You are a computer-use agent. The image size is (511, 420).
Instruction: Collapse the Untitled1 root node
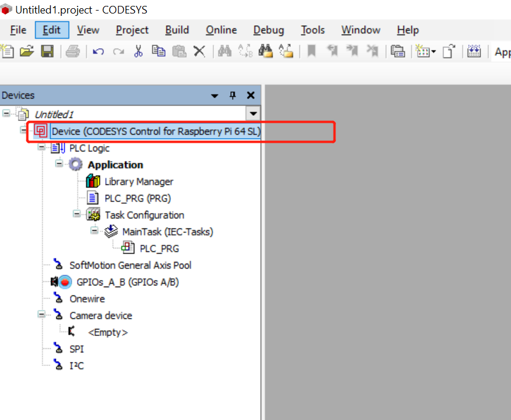(6, 113)
